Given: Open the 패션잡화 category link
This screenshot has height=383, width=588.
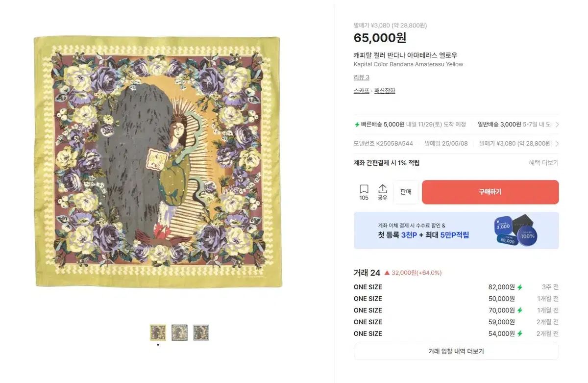Looking at the screenshot, I should (x=385, y=91).
